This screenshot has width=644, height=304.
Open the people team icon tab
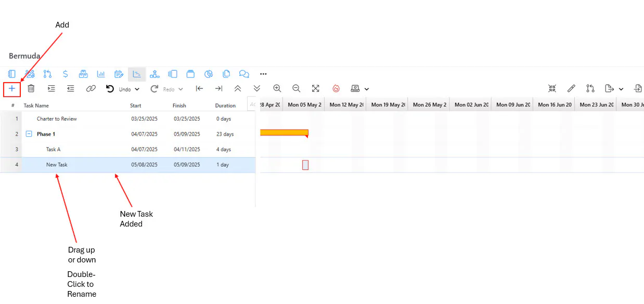(x=30, y=74)
